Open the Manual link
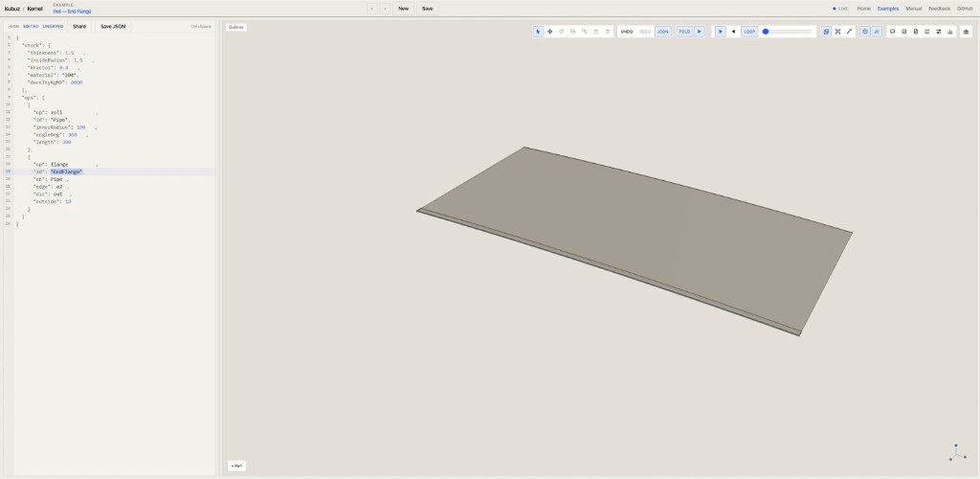 914,9
